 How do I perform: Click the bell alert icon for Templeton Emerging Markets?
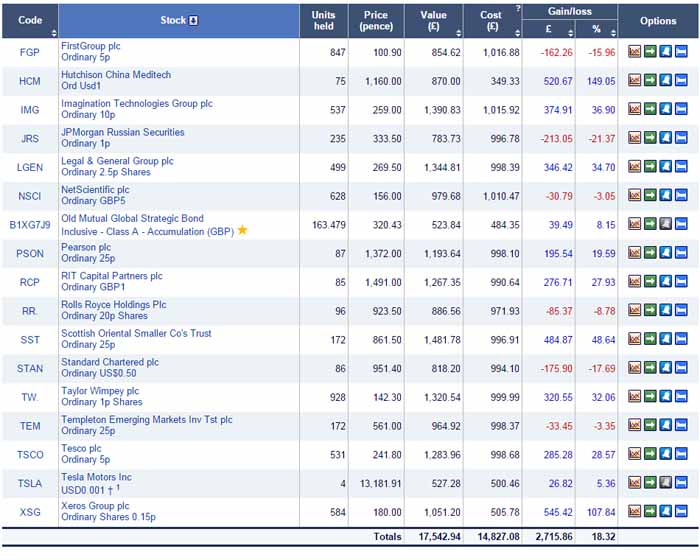point(666,425)
